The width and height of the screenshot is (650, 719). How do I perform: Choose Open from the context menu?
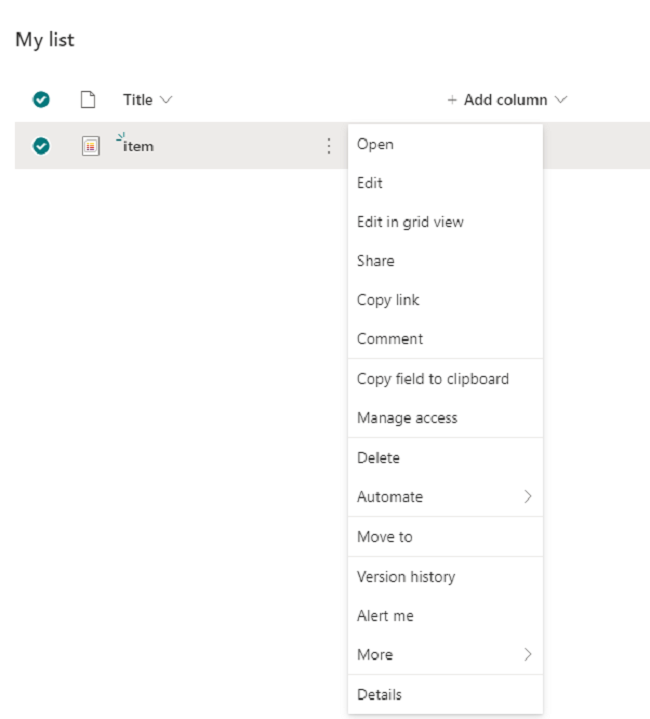point(446,144)
